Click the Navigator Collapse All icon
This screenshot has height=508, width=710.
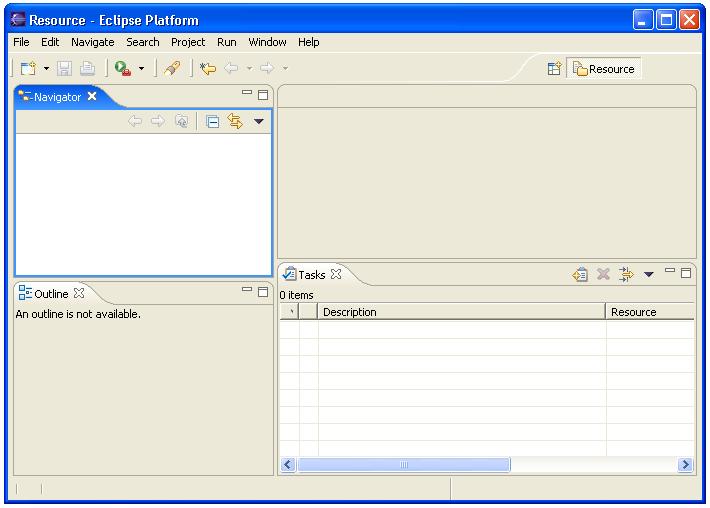tap(212, 121)
